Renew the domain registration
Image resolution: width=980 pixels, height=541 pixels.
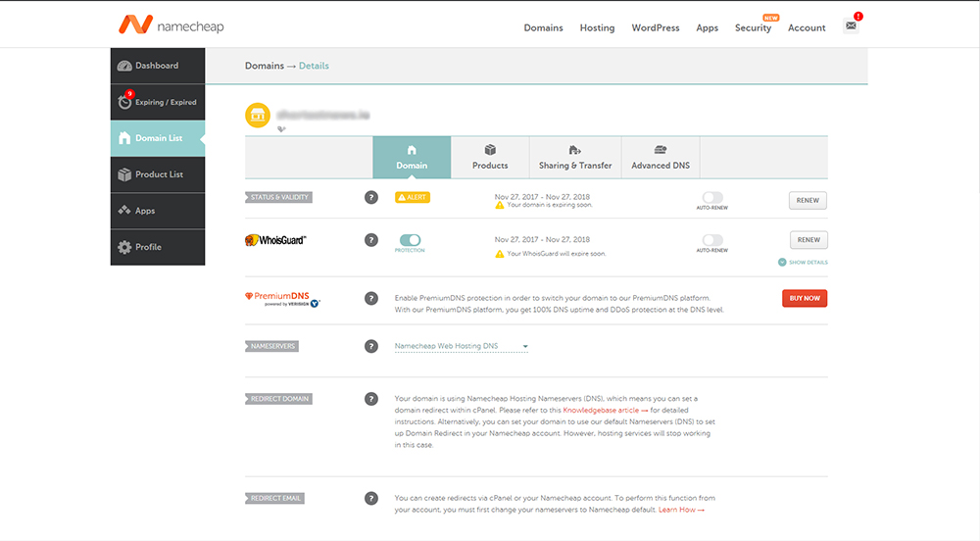click(808, 201)
